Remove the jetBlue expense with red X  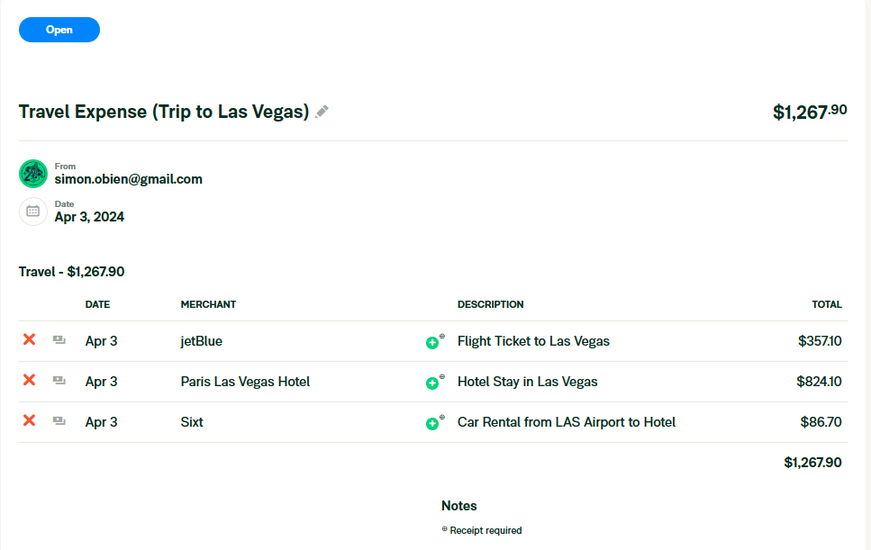29,340
